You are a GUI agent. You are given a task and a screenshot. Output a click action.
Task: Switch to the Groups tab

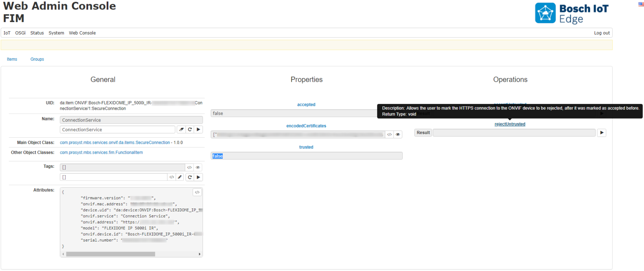pos(37,59)
